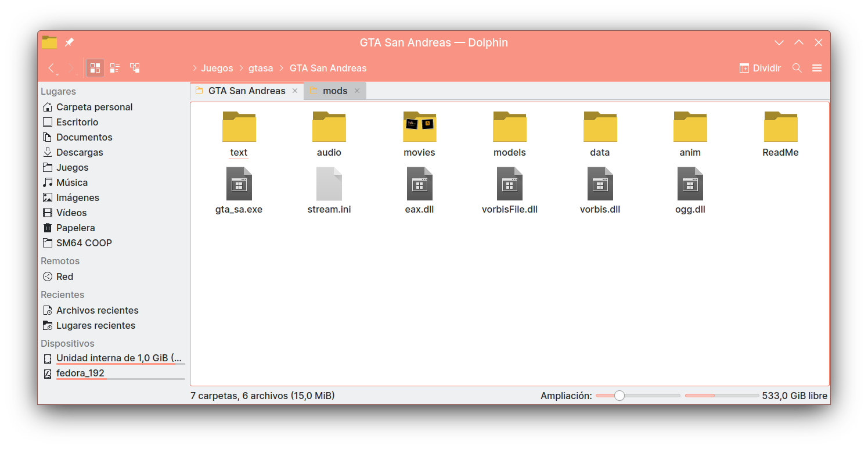Open Escritorio in Places sidebar

tap(113, 122)
